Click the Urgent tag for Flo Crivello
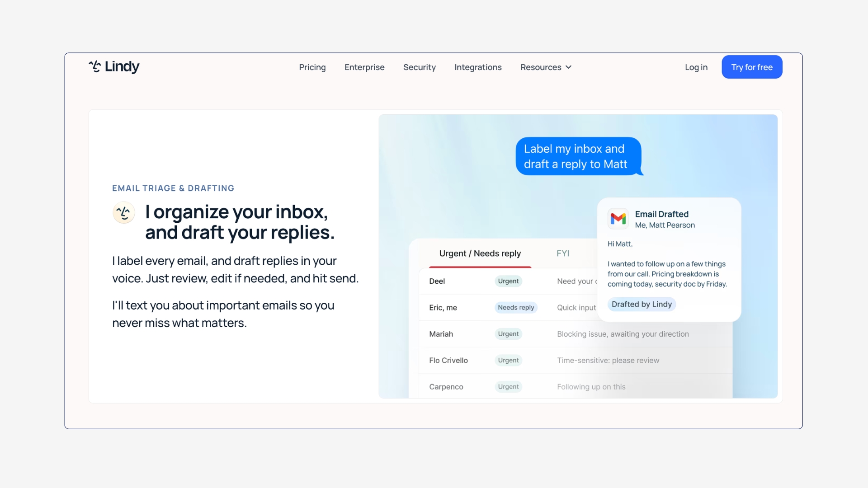The height and width of the screenshot is (488, 868). (508, 360)
